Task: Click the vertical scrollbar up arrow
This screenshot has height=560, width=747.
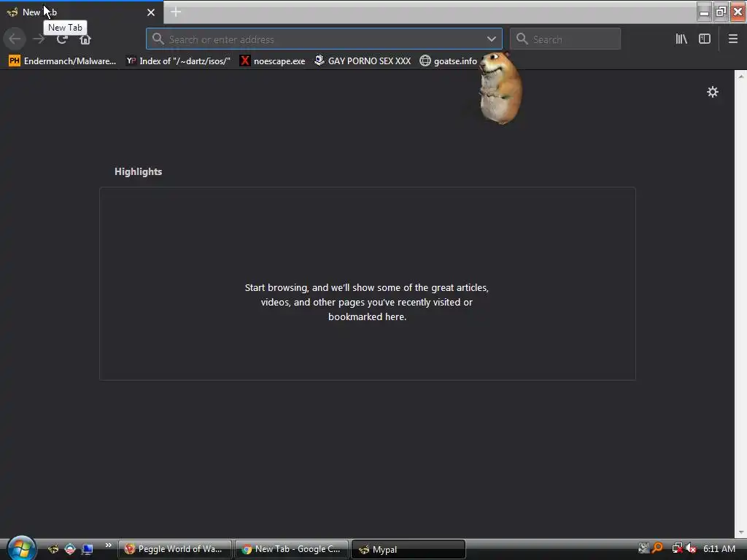Action: pos(741,76)
